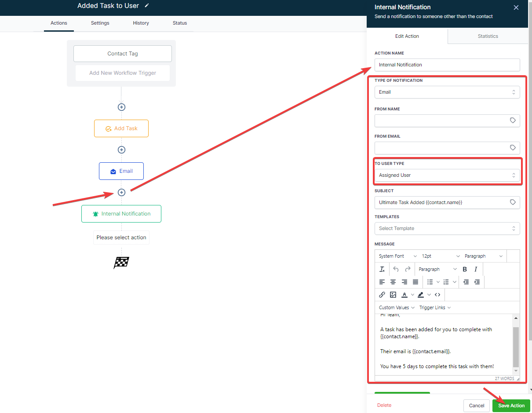
Task: Increase the indent
Action: (477, 282)
